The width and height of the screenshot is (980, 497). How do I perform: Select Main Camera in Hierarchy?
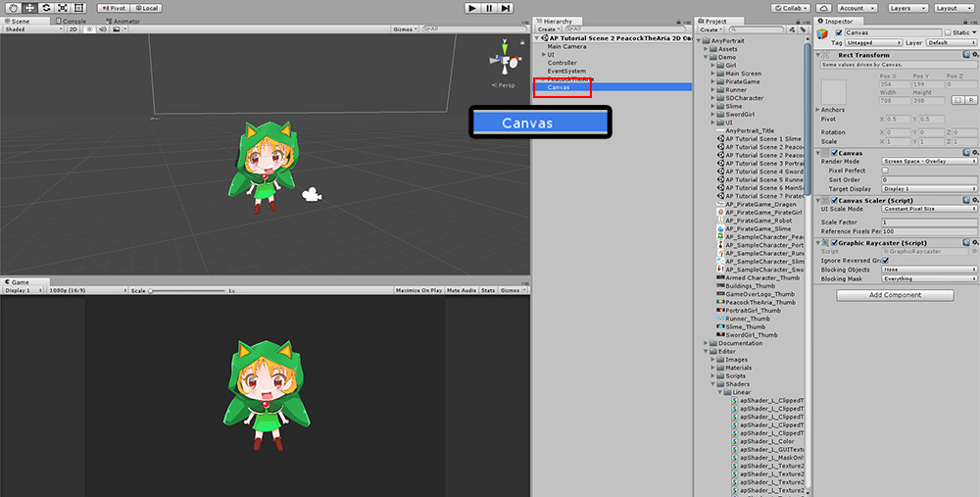[566, 46]
